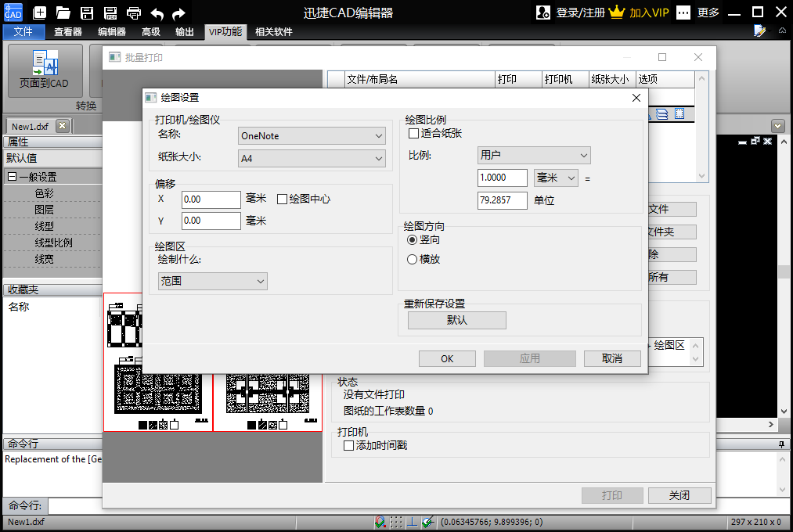Select the 线型比例 property row
The image size is (793, 532).
pos(52,243)
